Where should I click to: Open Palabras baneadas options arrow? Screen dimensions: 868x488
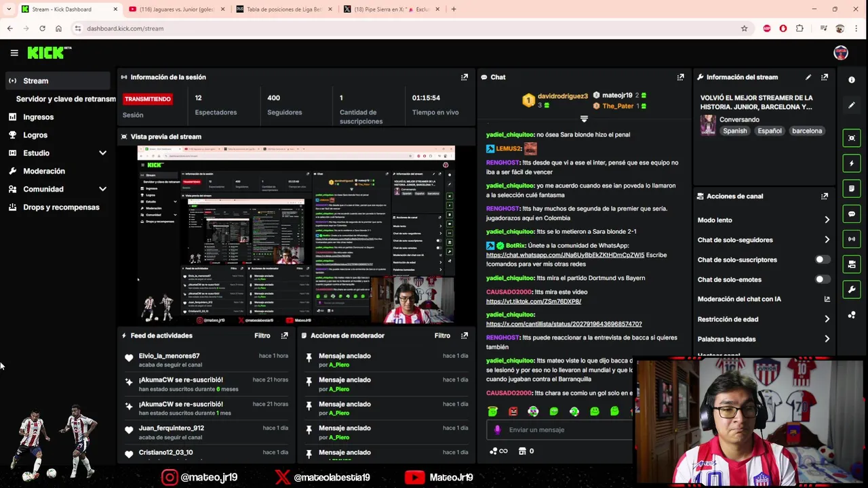tap(827, 339)
